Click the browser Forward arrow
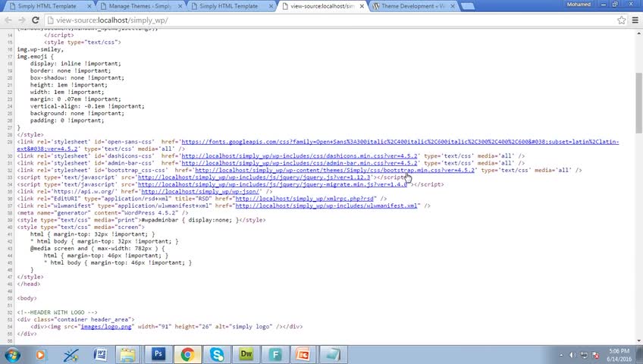The width and height of the screenshot is (643, 364). (x=22, y=20)
